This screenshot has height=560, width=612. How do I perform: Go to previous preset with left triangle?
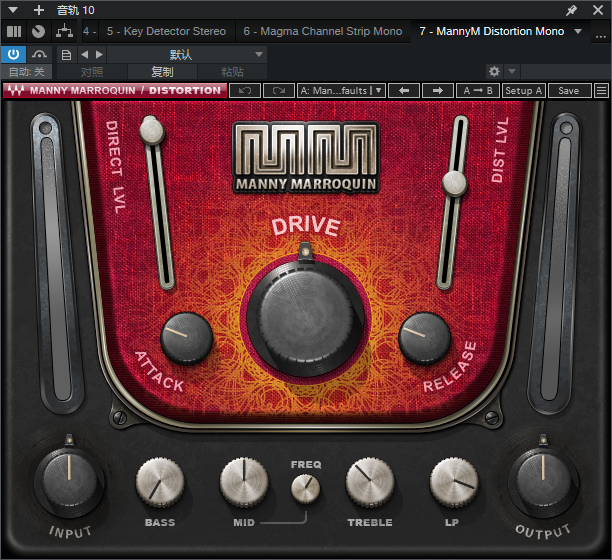point(84,55)
